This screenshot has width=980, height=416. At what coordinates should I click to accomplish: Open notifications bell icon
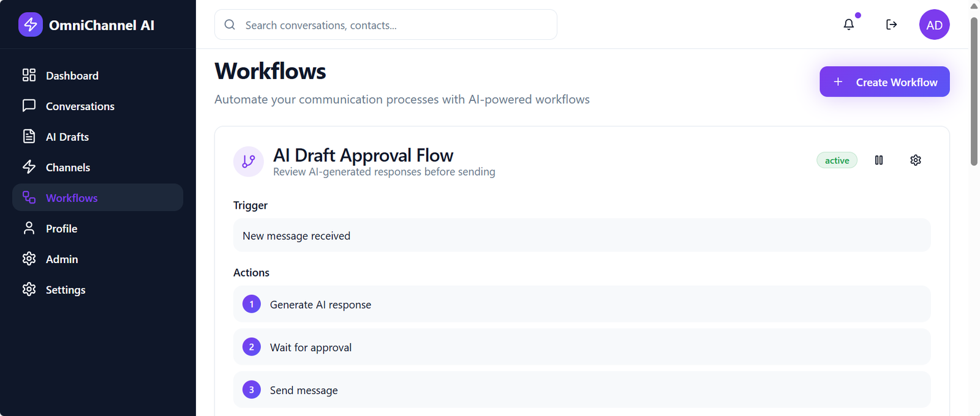coord(848,24)
